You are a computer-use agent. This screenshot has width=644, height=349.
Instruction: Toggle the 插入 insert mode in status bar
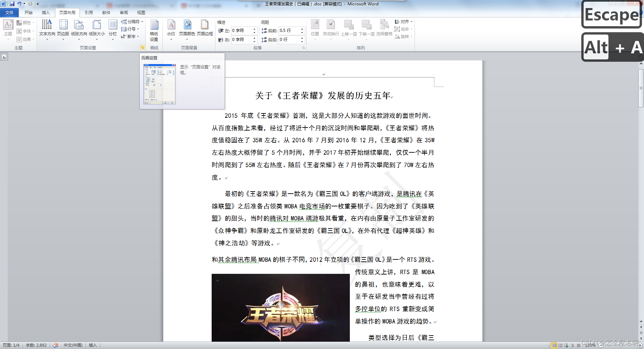(93, 345)
